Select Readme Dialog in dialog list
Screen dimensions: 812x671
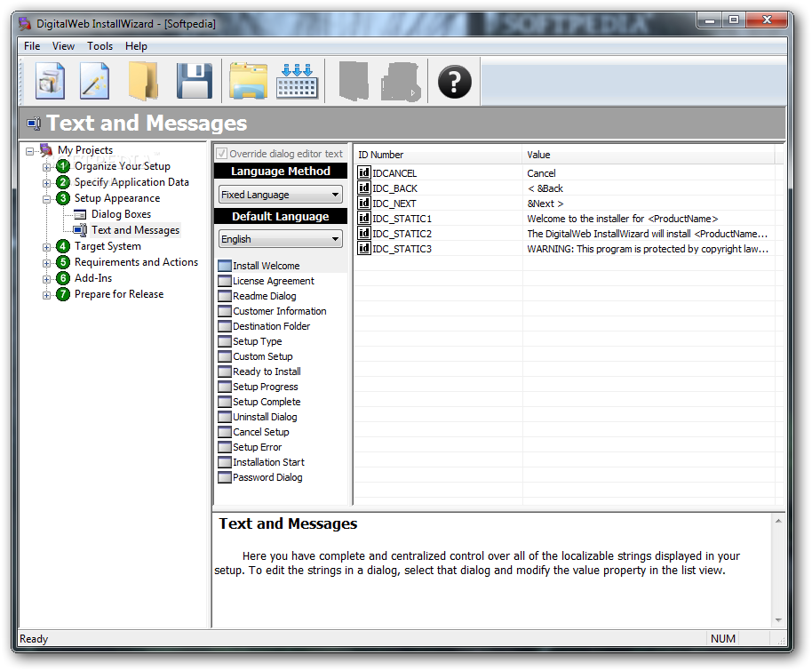tap(265, 296)
